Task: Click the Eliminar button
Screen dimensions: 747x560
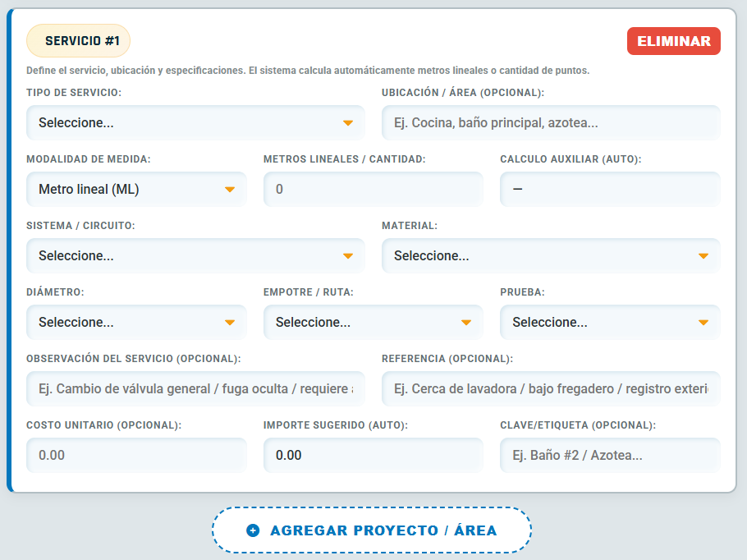Action: (x=673, y=40)
